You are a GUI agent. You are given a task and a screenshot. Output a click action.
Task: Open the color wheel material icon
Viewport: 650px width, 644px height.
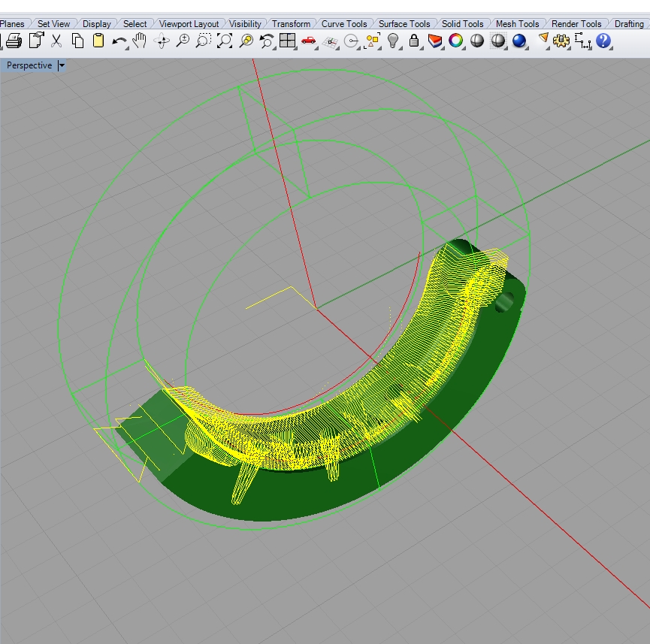(x=455, y=41)
